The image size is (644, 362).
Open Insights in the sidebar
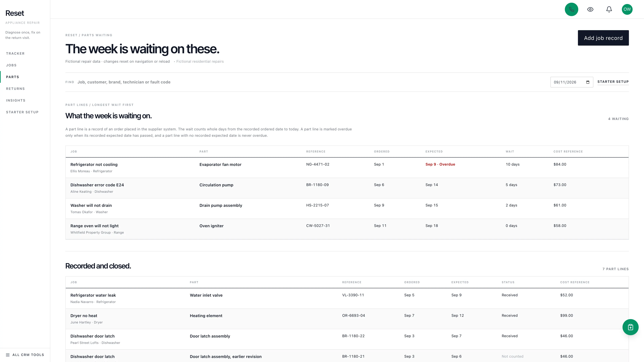[16, 100]
